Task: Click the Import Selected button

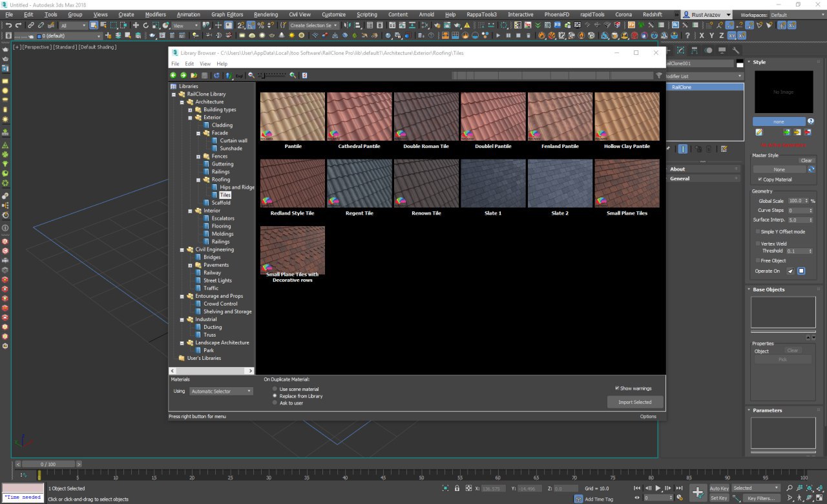Action: click(x=635, y=402)
